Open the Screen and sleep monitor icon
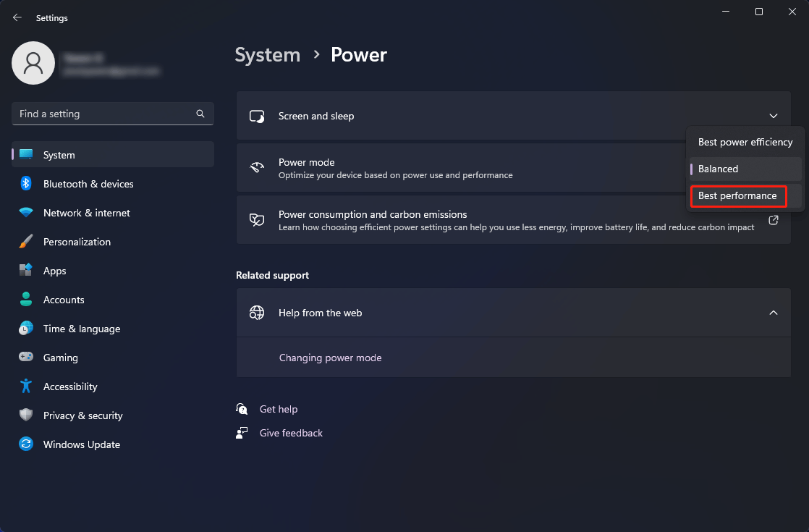Image resolution: width=809 pixels, height=532 pixels. (x=257, y=116)
